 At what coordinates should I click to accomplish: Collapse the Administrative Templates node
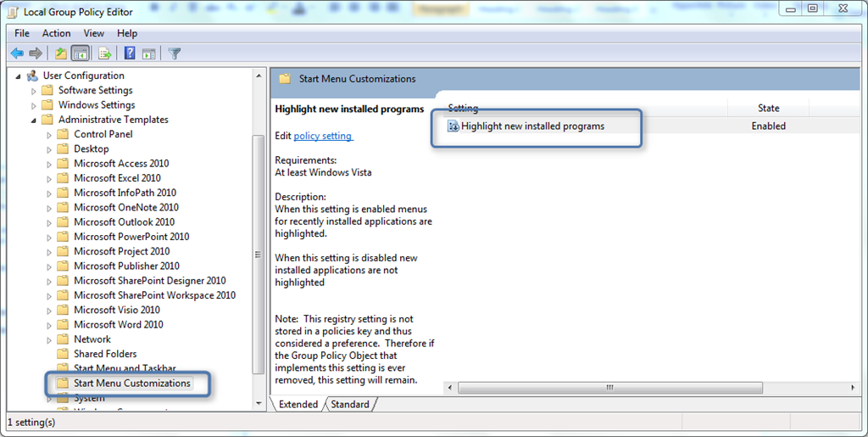tap(34, 120)
